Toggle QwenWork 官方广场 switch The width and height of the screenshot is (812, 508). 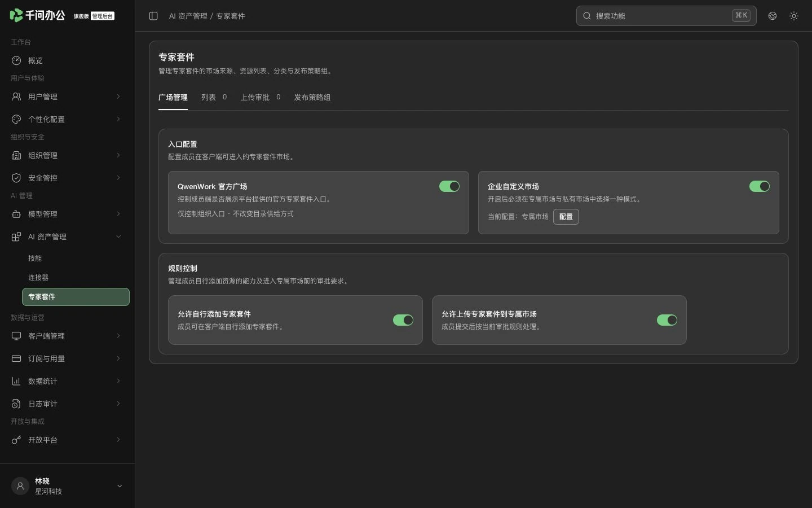tap(449, 186)
